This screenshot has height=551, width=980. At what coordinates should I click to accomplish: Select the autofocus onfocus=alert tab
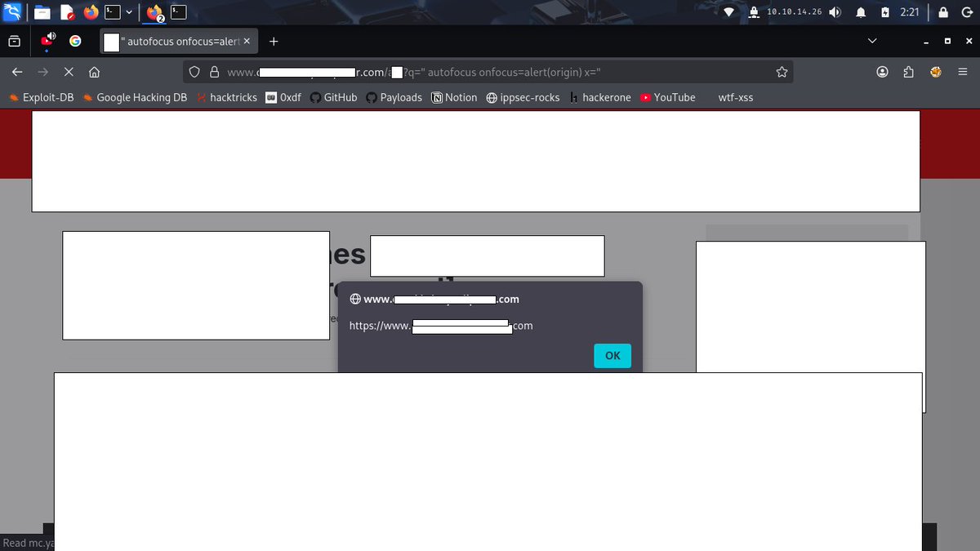171,41
